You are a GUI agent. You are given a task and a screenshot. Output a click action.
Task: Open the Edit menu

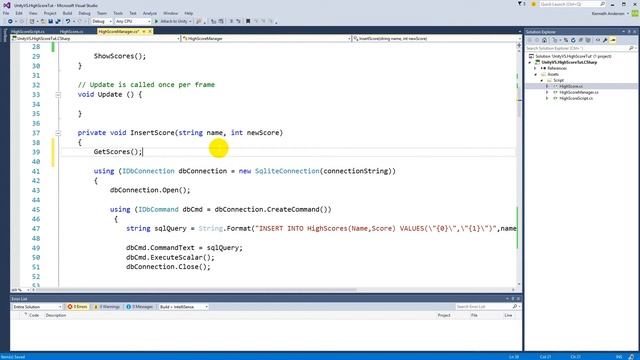(x=19, y=13)
